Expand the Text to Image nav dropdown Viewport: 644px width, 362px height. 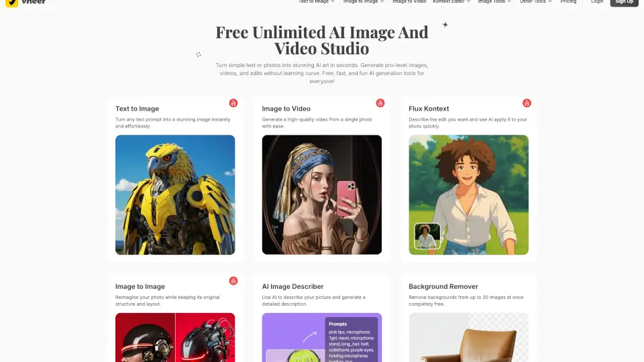pyautogui.click(x=316, y=2)
